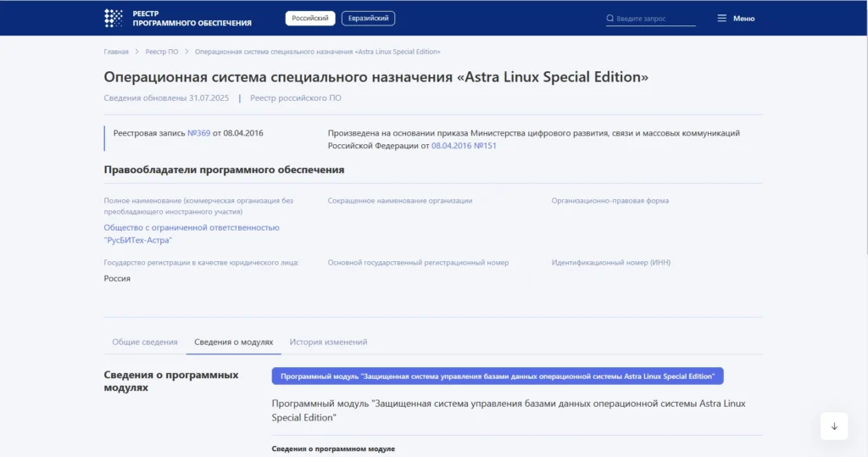Go to Главная breadcrumb

point(116,52)
